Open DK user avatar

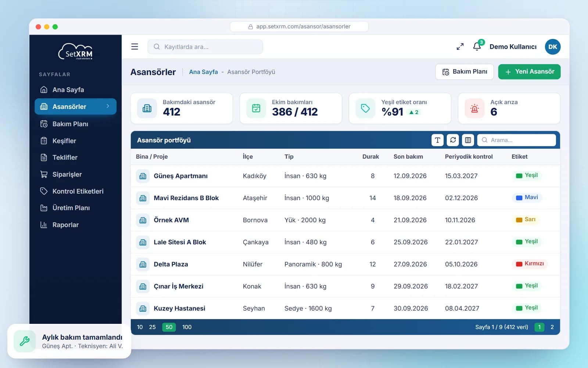point(553,47)
